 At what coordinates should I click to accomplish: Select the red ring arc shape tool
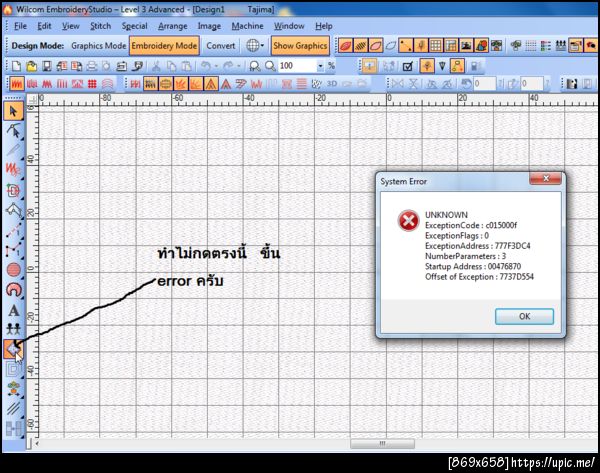[14, 290]
